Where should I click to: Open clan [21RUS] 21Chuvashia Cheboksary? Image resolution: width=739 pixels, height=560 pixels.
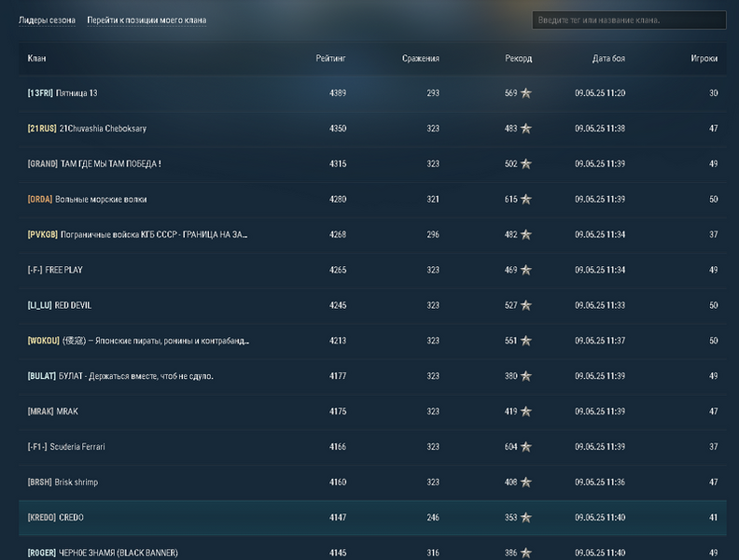(x=87, y=129)
